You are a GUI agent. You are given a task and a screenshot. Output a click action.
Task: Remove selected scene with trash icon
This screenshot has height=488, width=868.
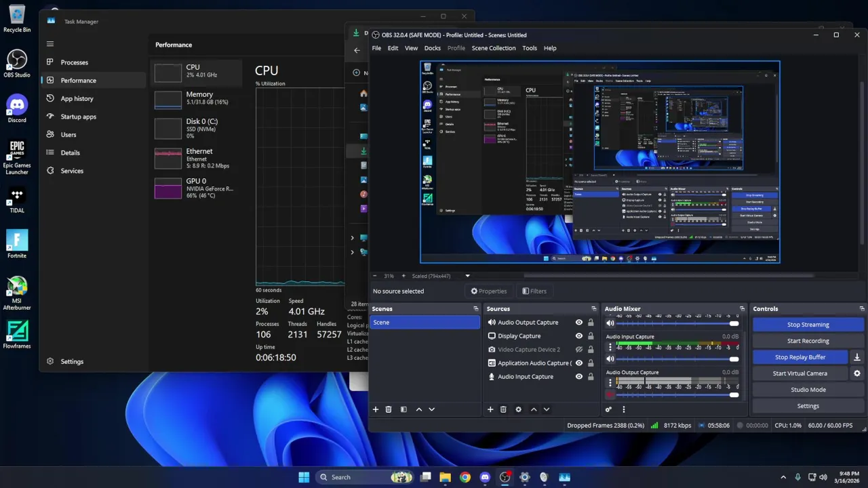coord(389,409)
